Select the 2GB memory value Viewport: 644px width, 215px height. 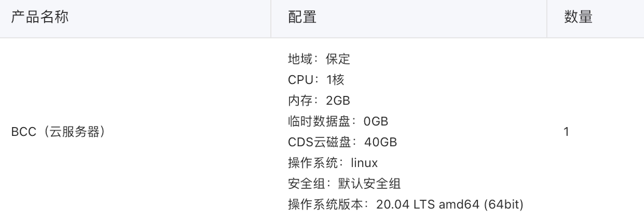[x=338, y=101]
